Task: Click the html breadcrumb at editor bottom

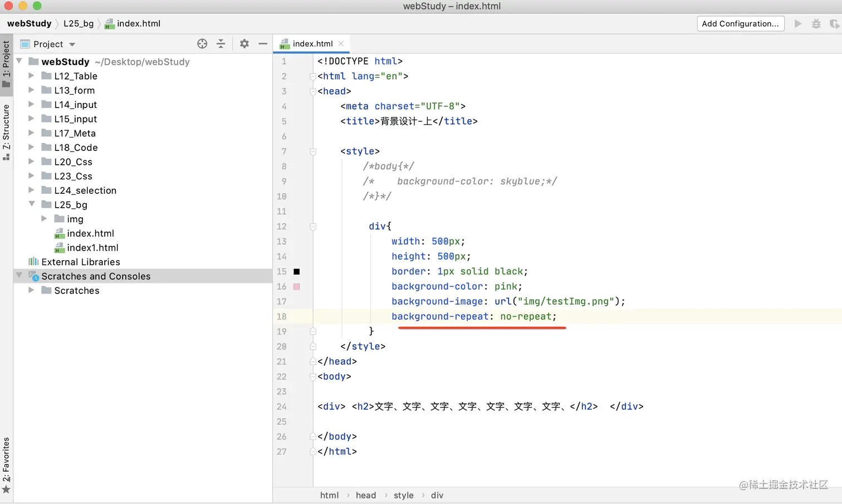Action: pyautogui.click(x=329, y=495)
